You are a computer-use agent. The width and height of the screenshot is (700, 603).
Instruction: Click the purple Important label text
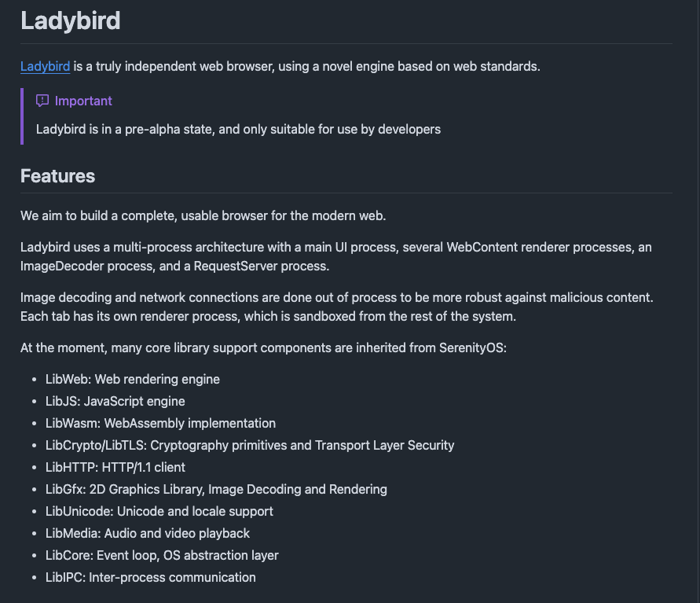83,101
